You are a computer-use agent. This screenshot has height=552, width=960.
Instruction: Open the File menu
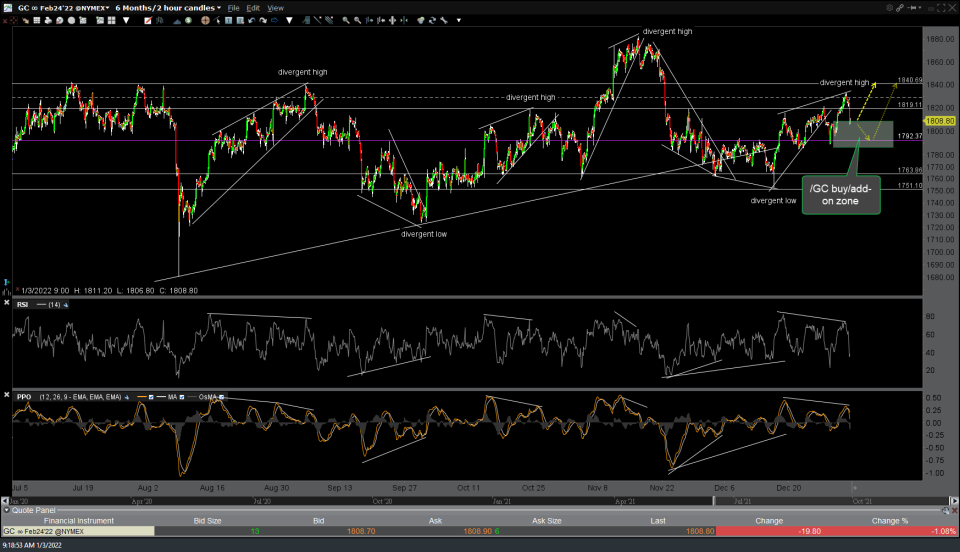[234, 8]
